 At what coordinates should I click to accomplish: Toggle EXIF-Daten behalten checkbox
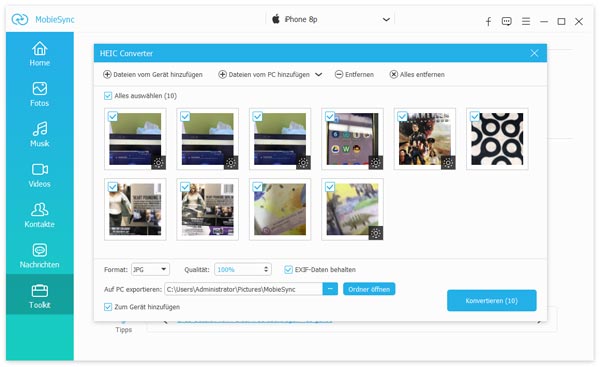click(x=288, y=270)
